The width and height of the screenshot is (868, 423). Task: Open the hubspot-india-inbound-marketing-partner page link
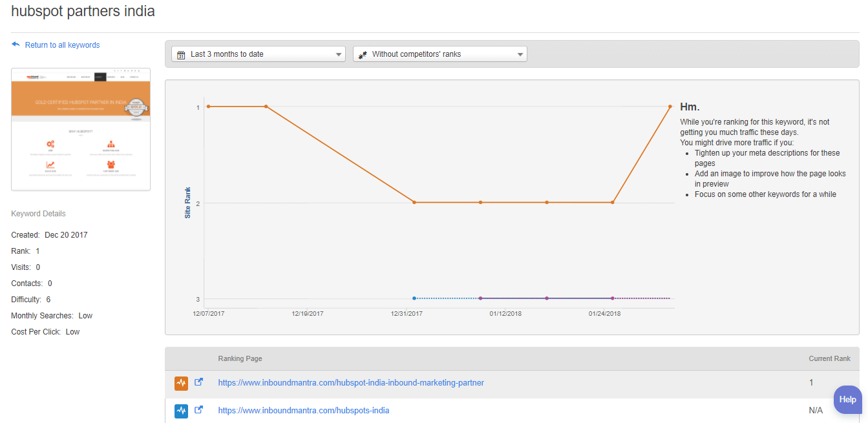351,383
